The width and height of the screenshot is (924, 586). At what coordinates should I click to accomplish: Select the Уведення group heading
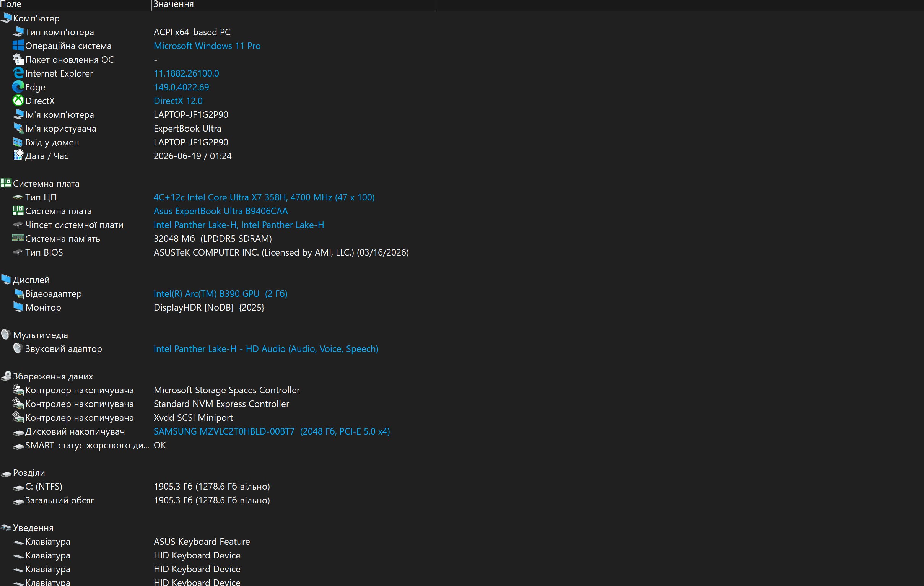pos(33,528)
